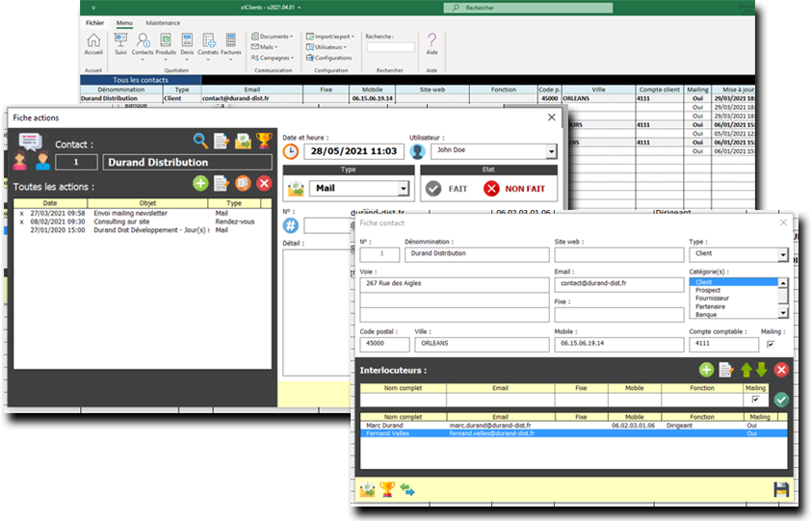The width and height of the screenshot is (812, 521).
Task: Select Marc Durand interlocuteur row
Action: tap(574, 426)
